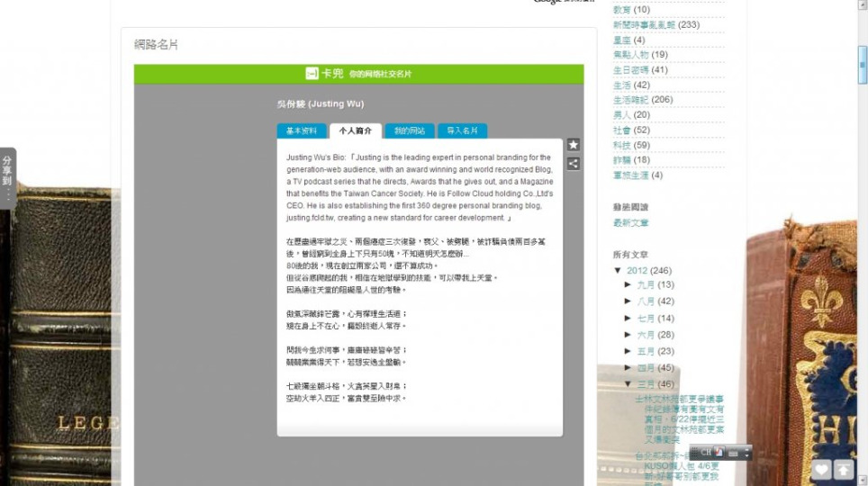Switch to the 基本资料 tab
Viewport: 868px width, 486px height.
[302, 131]
